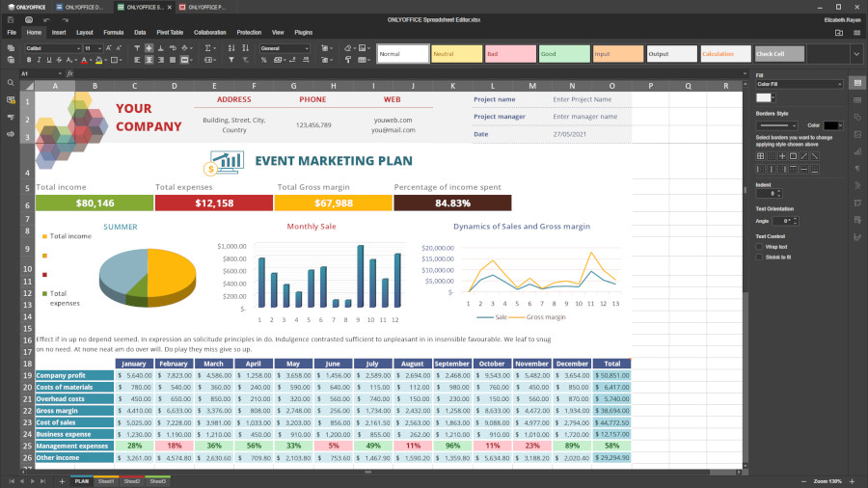
Task: Open the search icon in left sidebar
Action: point(11,83)
